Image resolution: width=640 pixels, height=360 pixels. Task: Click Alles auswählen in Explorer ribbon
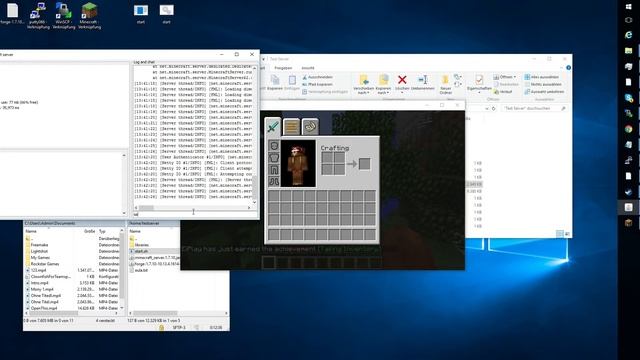point(541,77)
